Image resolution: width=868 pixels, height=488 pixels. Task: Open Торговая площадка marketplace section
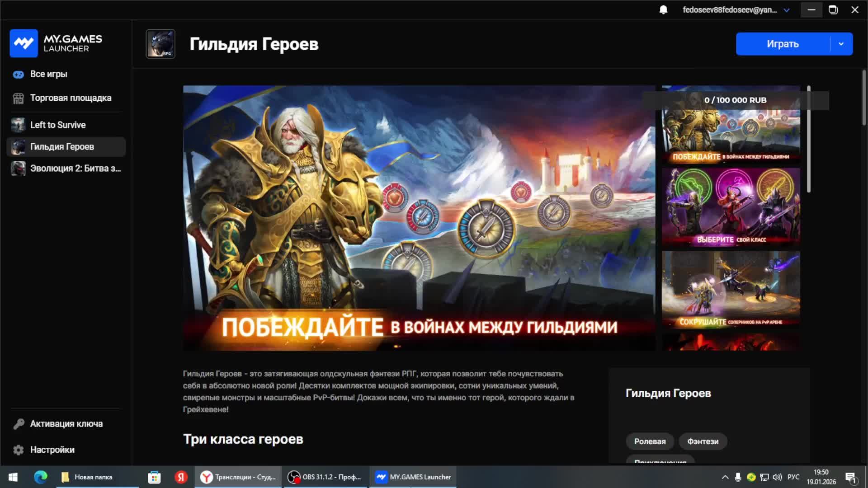tap(71, 98)
